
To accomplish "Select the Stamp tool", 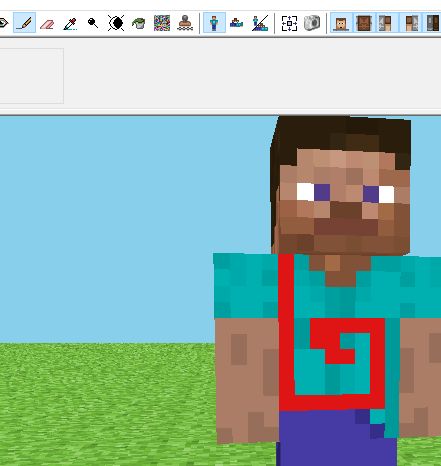I will (x=185, y=23).
